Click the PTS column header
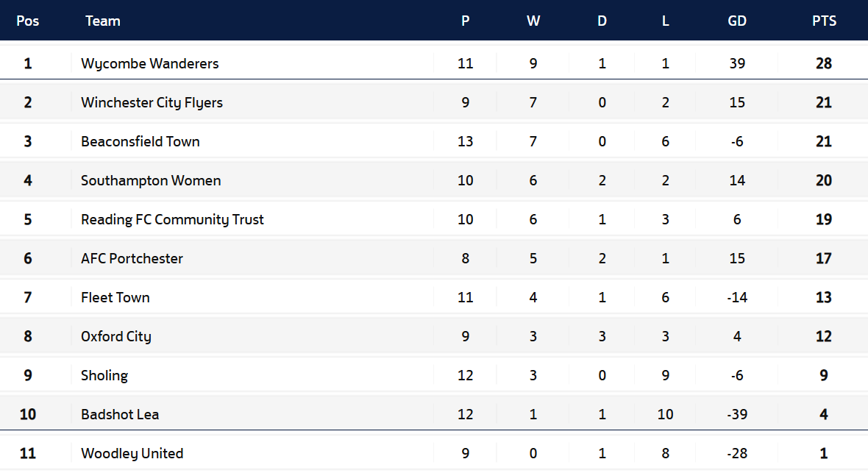The width and height of the screenshot is (868, 473). [824, 21]
